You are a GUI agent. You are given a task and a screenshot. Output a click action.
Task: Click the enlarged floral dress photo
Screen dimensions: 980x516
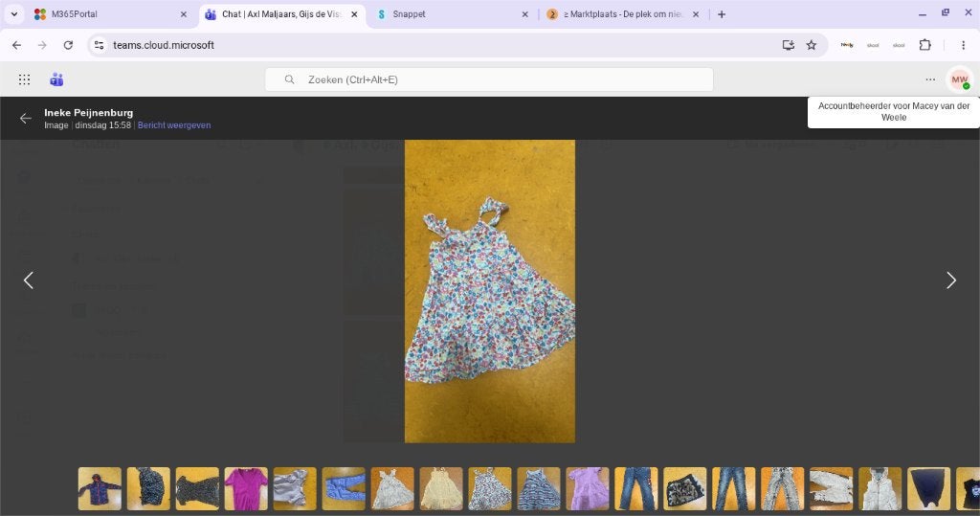click(490, 291)
